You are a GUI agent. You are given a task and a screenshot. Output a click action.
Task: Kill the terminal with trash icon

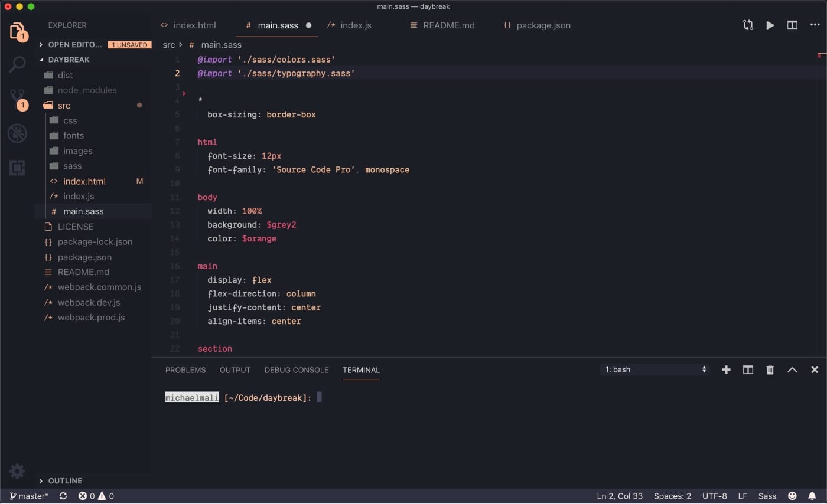pos(770,370)
